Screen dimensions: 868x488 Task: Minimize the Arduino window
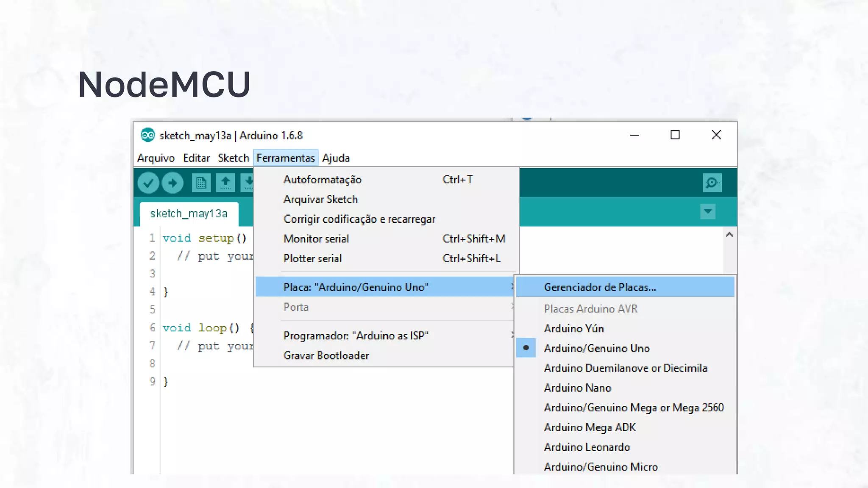pos(634,135)
